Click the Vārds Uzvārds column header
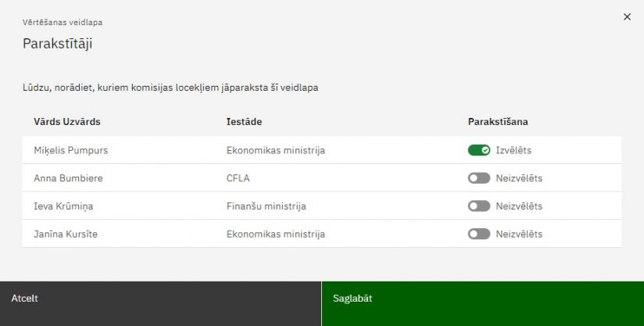The image size is (644, 326). 67,122
